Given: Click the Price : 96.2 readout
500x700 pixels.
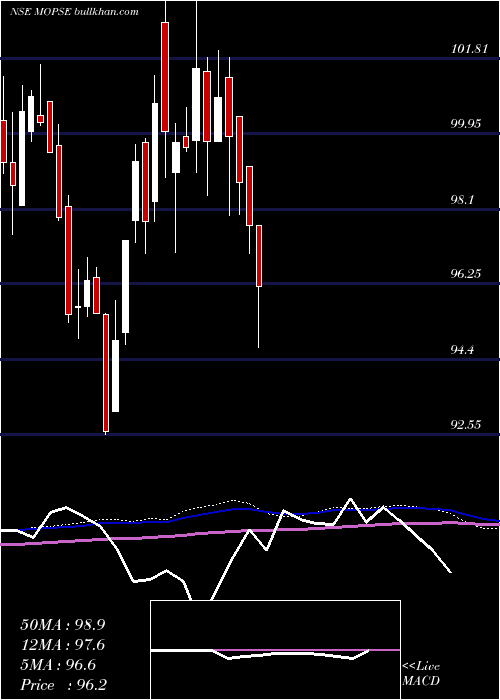Looking at the screenshot, I should 63,685.
